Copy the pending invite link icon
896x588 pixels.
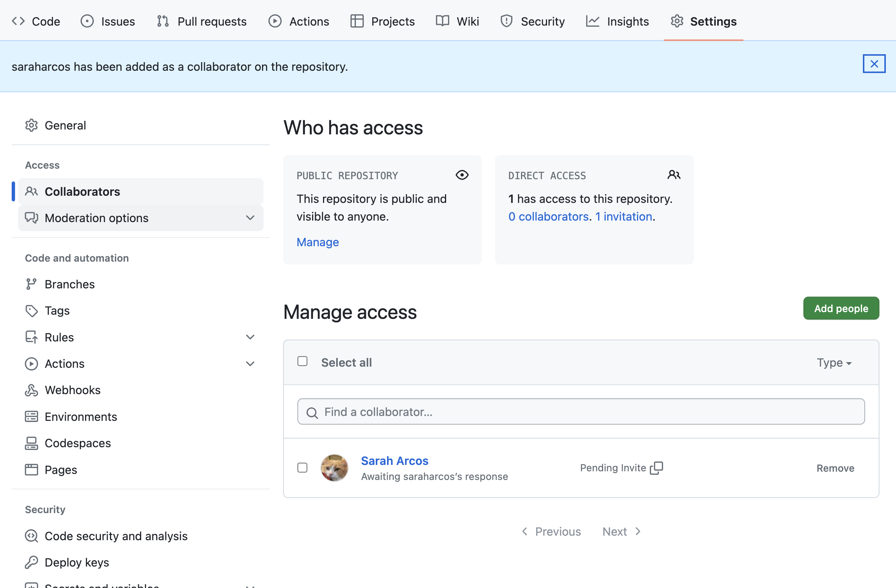[x=657, y=468]
